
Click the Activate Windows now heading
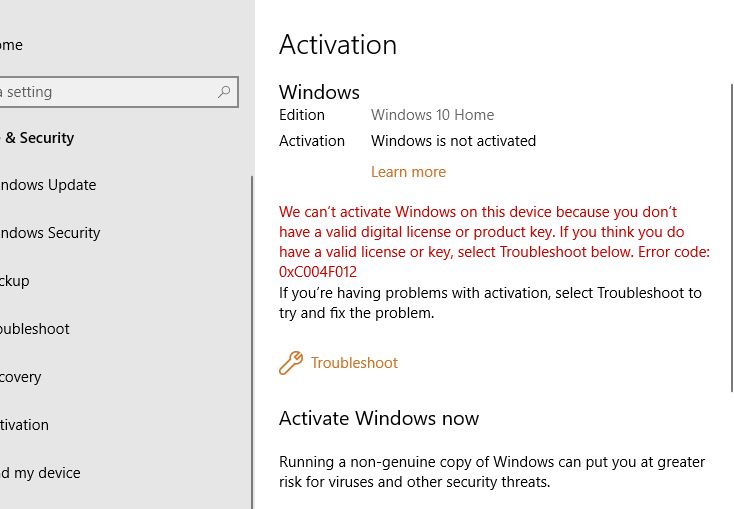tap(379, 418)
